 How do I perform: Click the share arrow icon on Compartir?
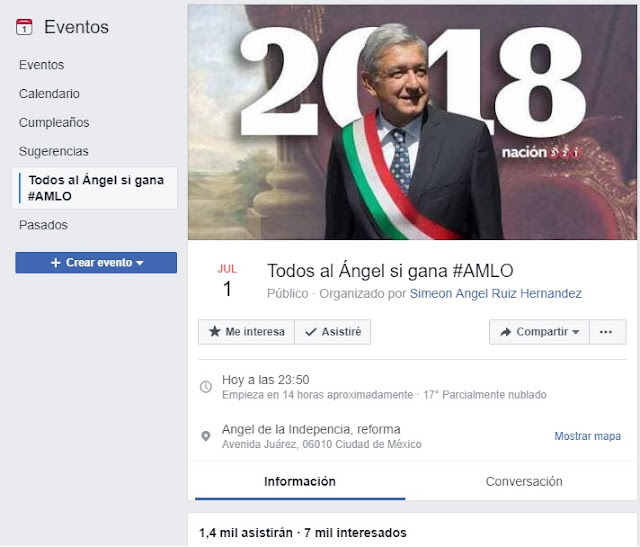[x=505, y=332]
